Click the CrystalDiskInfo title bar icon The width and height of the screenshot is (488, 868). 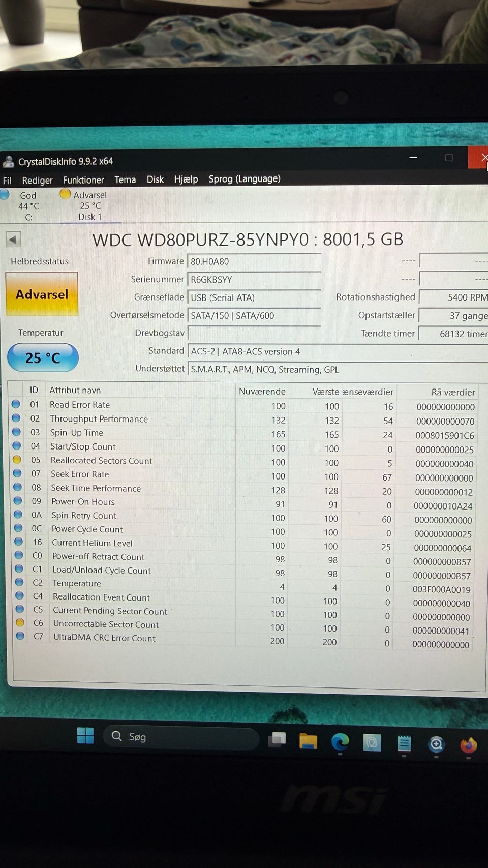pos(8,162)
